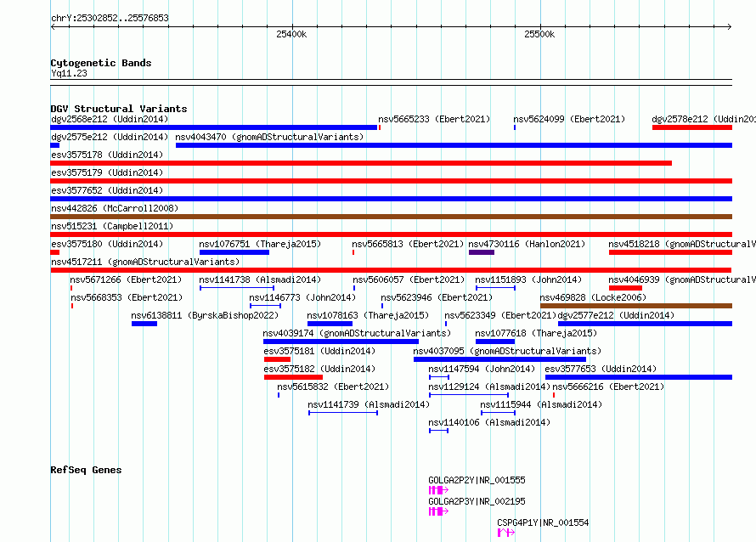Image resolution: width=756 pixels, height=542 pixels.
Task: Click the red dgv2578e212 variant bar
Action: pyautogui.click(x=692, y=127)
